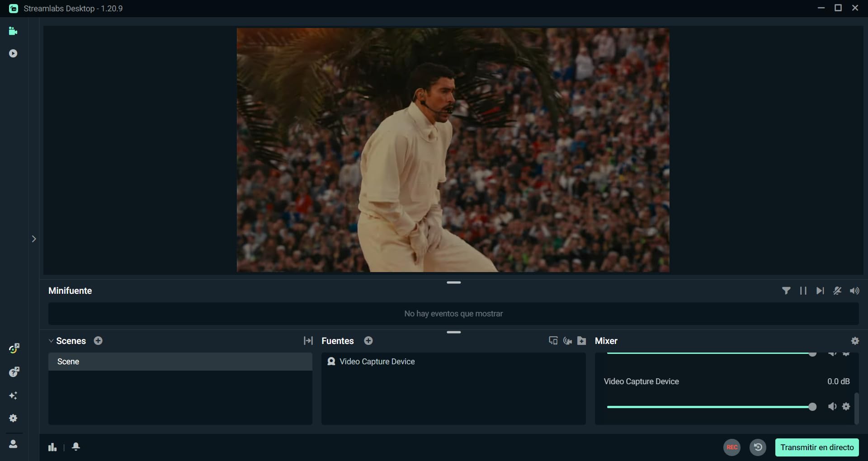Toggle mute for event alert sounds
This screenshot has width=868, height=461.
point(854,291)
